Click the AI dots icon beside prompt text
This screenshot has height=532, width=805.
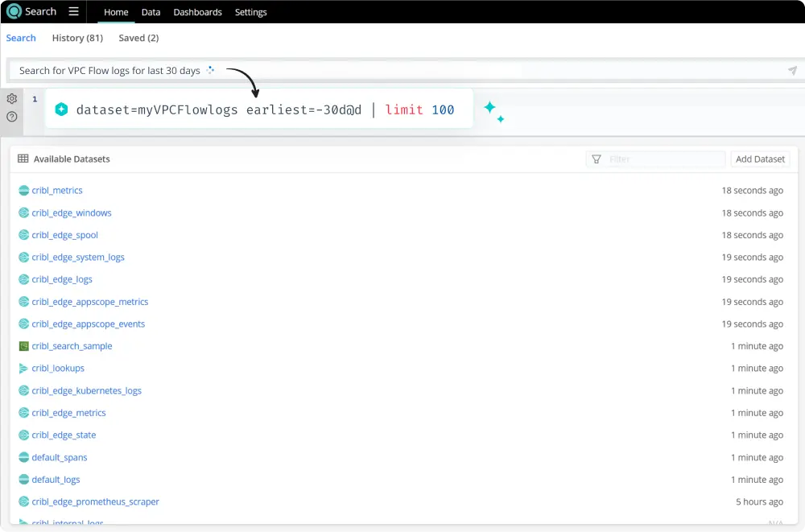pyautogui.click(x=210, y=70)
